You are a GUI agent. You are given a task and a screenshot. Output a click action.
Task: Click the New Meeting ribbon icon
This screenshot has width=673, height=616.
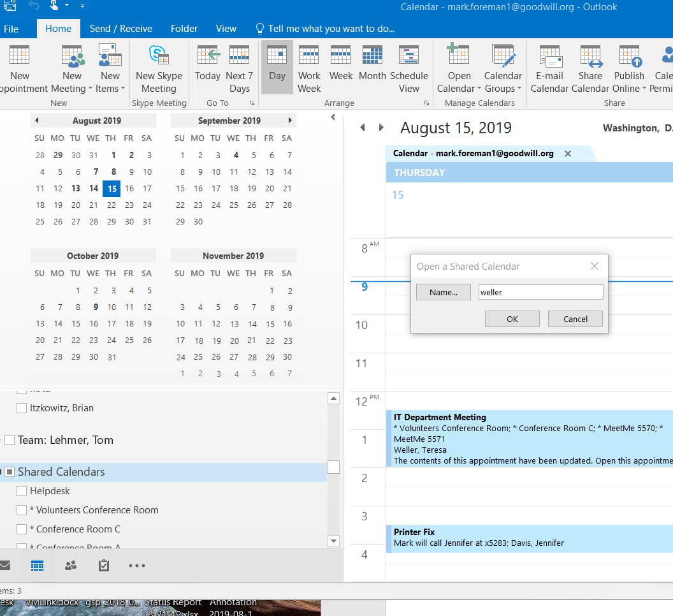pos(71,68)
